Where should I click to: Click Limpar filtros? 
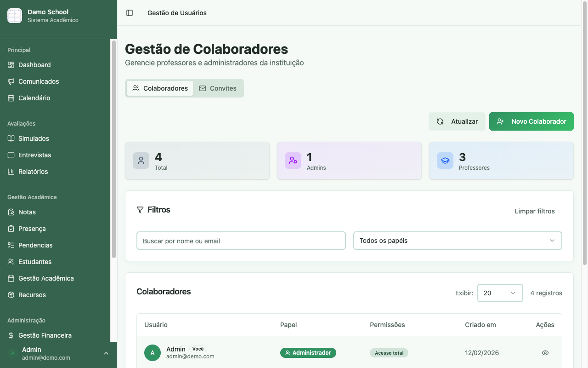[x=535, y=211]
